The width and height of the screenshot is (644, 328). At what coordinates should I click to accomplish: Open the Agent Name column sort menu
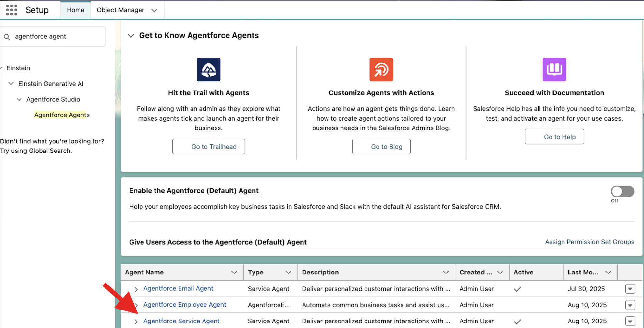point(234,273)
